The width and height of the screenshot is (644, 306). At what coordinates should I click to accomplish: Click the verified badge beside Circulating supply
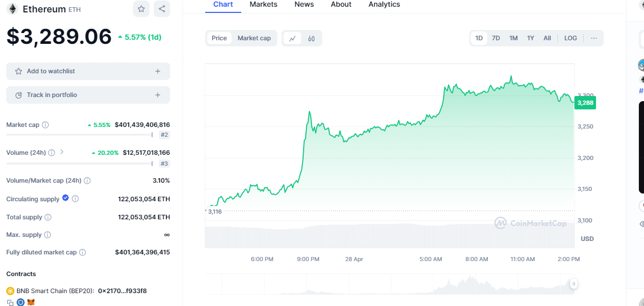tap(65, 198)
